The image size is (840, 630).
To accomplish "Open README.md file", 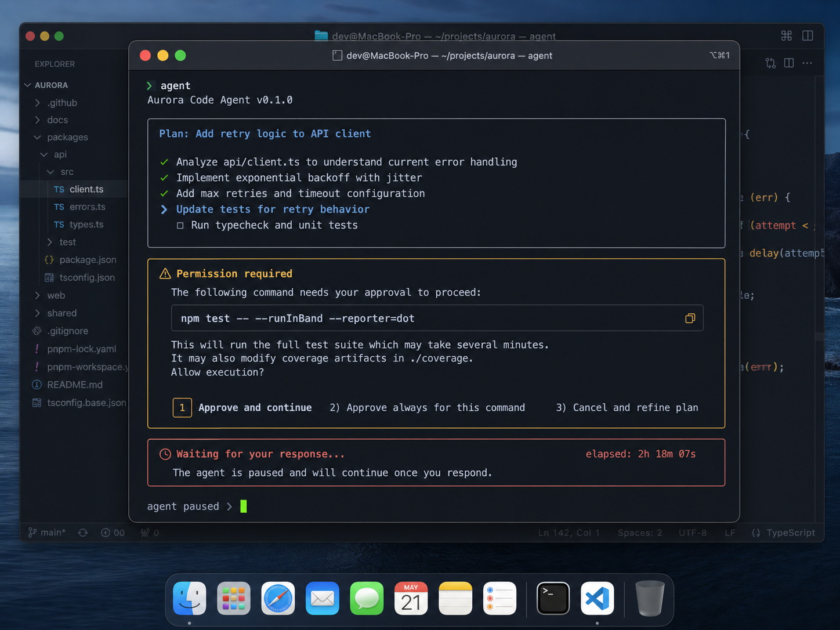I will tap(74, 385).
